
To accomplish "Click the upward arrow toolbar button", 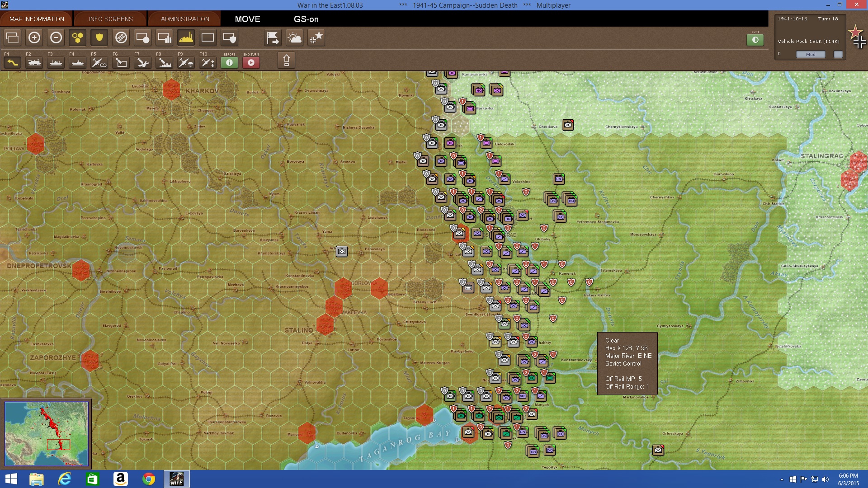I will pos(286,60).
